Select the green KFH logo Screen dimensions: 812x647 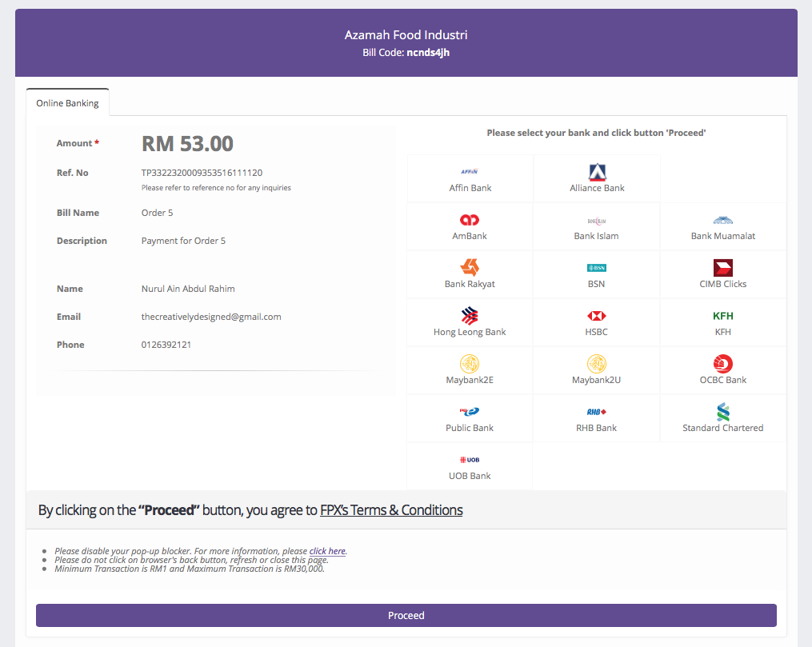(x=723, y=316)
